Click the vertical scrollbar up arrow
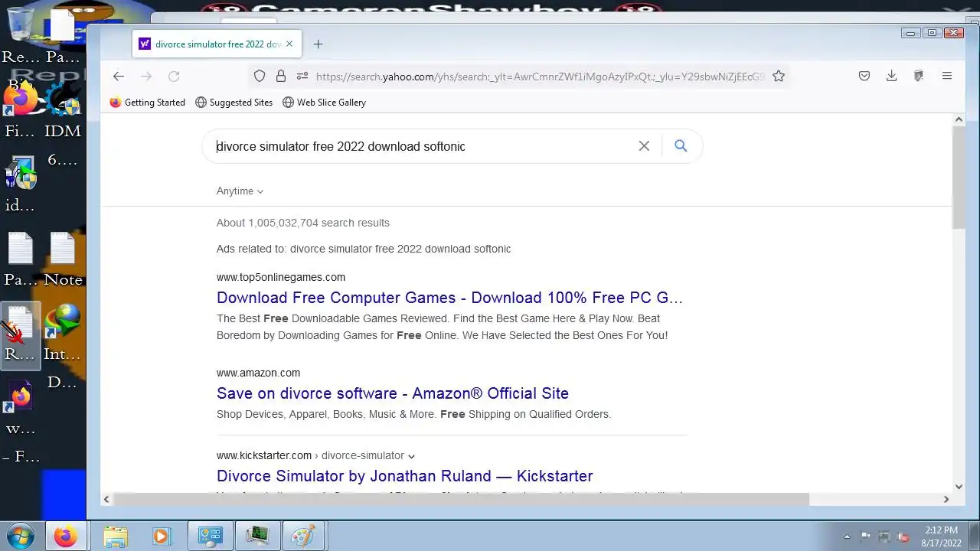Viewport: 980px width, 551px height. tap(959, 119)
